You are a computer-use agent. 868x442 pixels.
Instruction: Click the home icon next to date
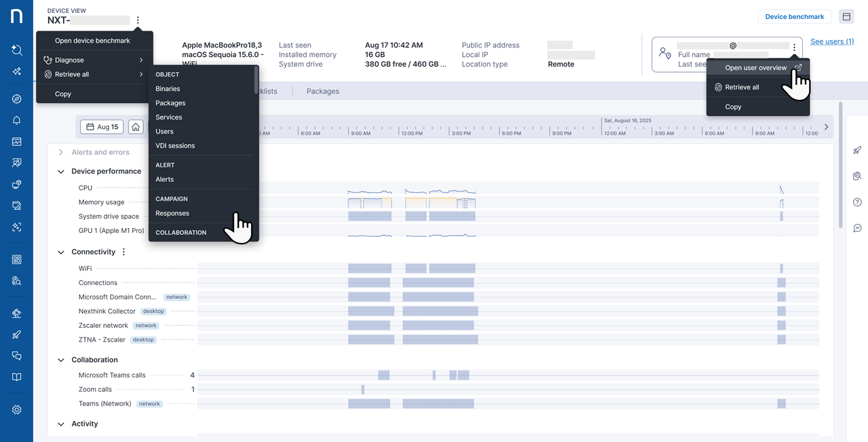click(x=136, y=127)
